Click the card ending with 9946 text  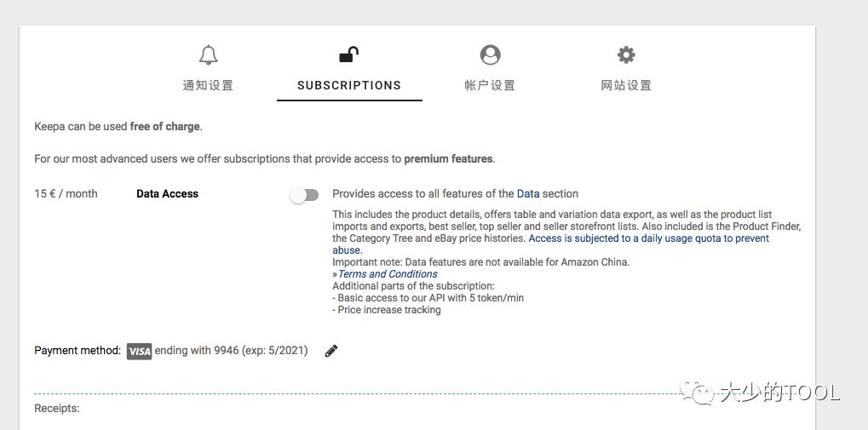point(231,351)
